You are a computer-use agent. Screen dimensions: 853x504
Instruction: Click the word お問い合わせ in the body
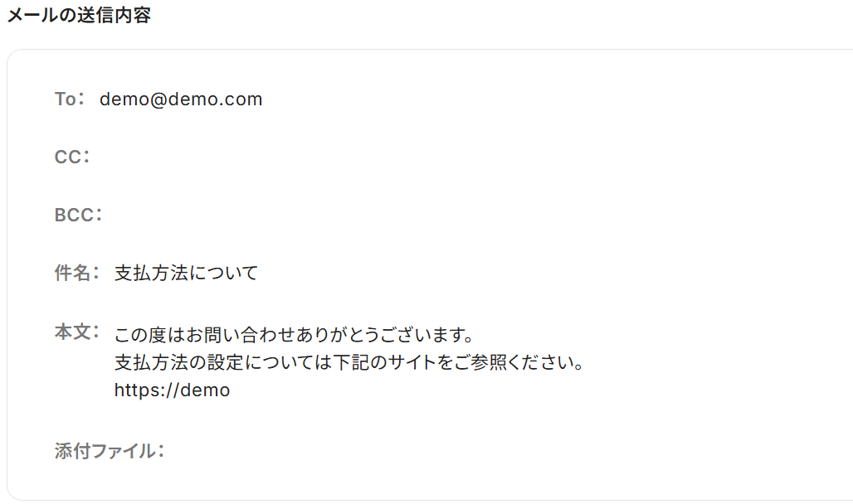point(230,336)
